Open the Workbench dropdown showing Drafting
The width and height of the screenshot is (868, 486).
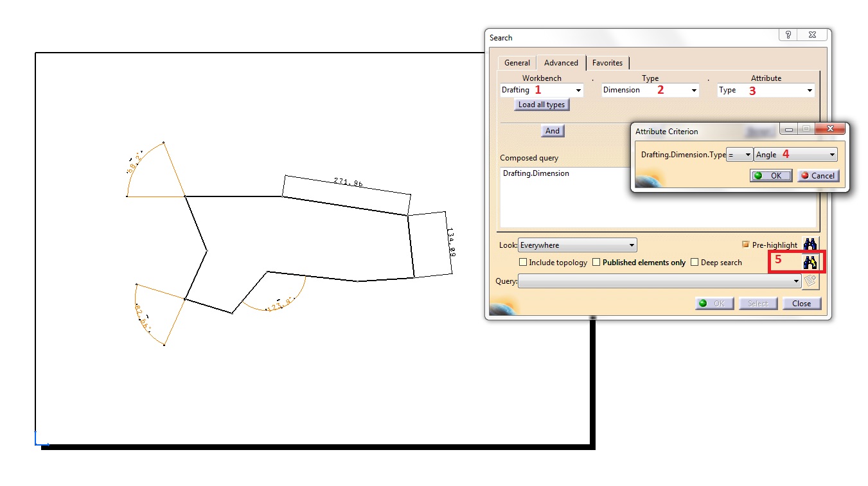coord(576,90)
